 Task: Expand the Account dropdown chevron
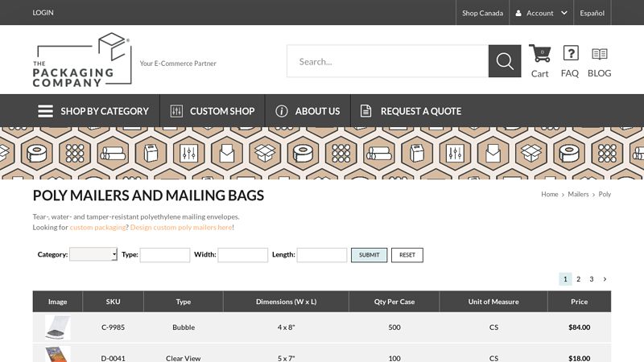(x=564, y=13)
